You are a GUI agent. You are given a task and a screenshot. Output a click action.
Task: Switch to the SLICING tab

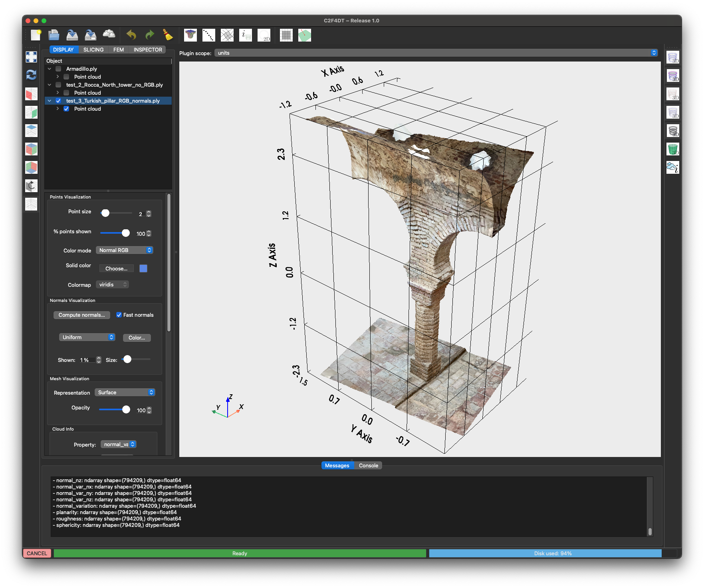(93, 50)
